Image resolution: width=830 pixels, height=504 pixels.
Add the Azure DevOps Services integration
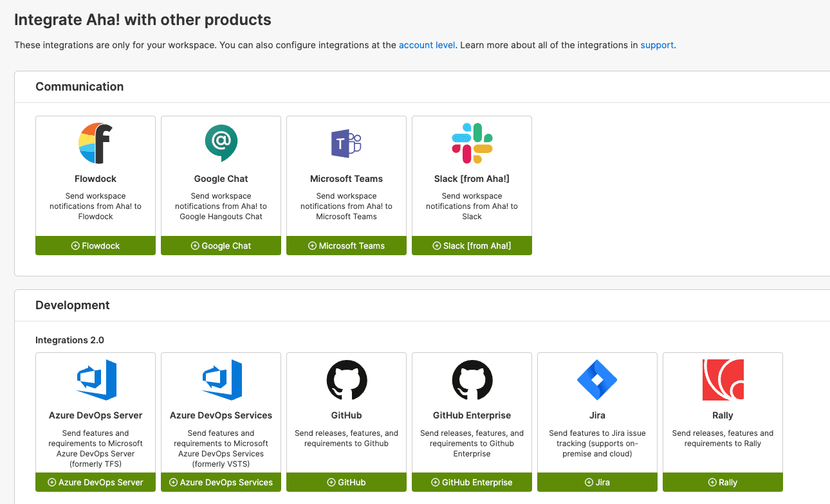(x=221, y=482)
